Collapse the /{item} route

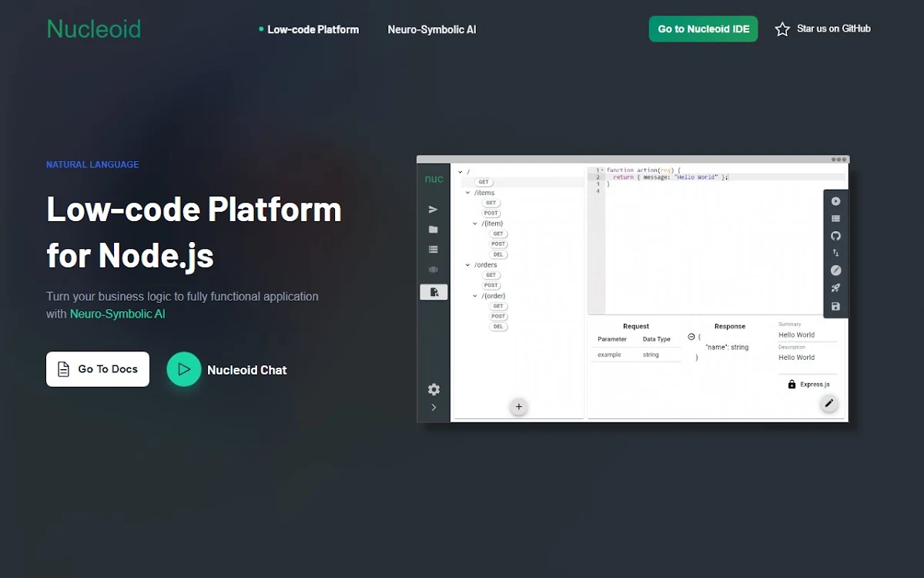point(476,223)
